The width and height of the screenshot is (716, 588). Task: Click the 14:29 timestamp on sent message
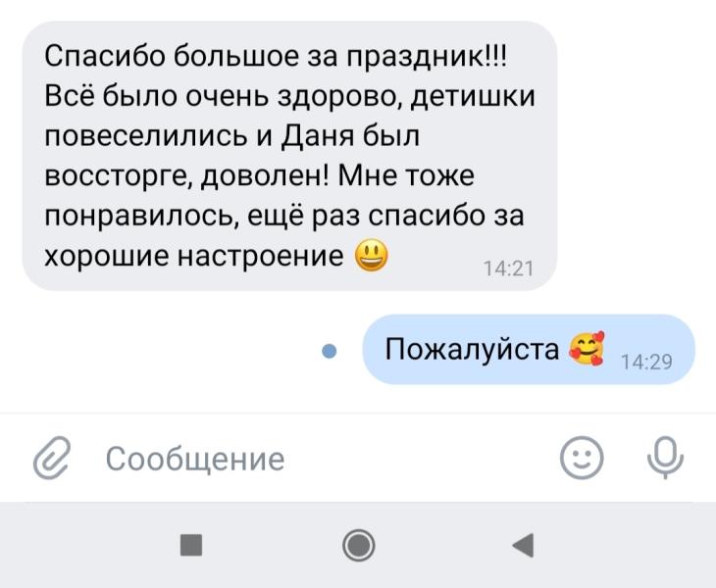[646, 362]
